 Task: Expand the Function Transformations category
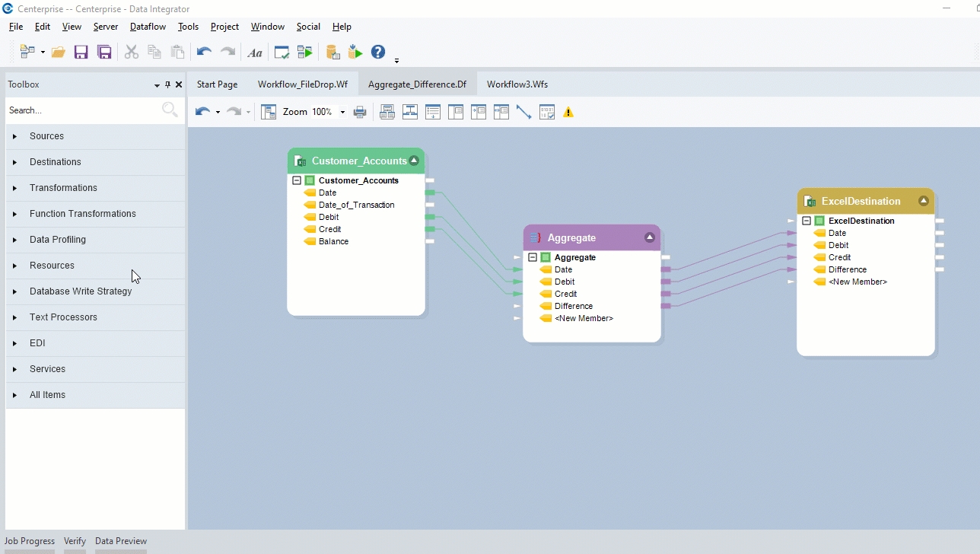(14, 214)
